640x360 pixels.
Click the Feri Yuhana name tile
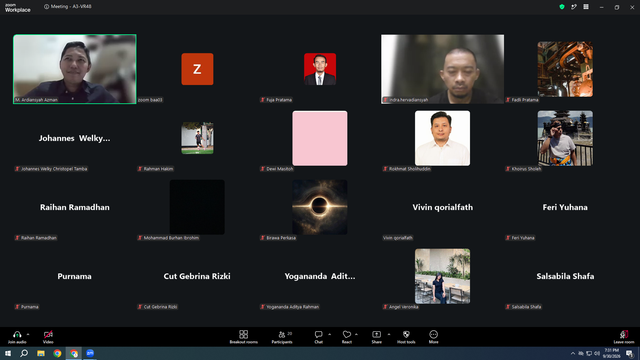pyautogui.click(x=565, y=207)
